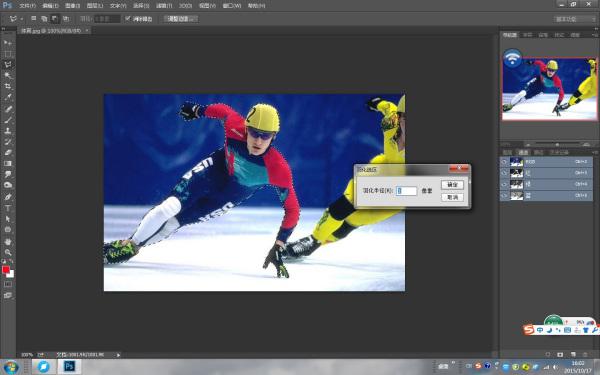Open the File menu
Image resolution: width=600 pixels, height=375 pixels.
pyautogui.click(x=27, y=6)
